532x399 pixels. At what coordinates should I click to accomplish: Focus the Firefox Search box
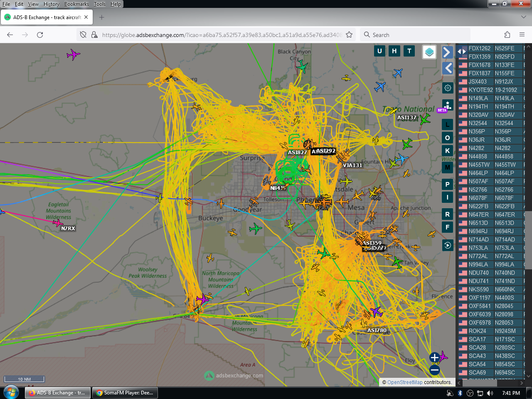coord(415,35)
